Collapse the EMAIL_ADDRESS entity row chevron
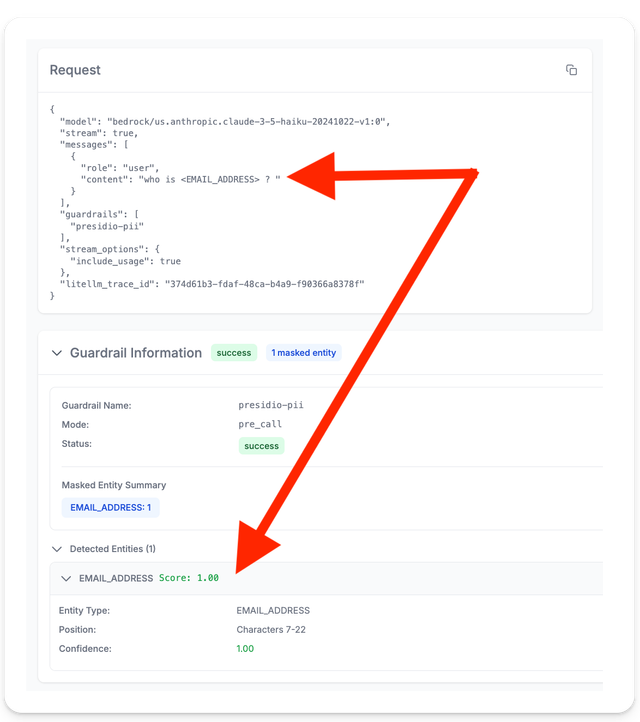The width and height of the screenshot is (640, 722). pyautogui.click(x=66, y=578)
